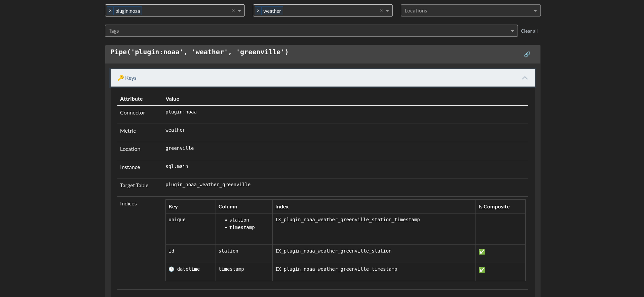Click the Connector row label

pyautogui.click(x=132, y=112)
